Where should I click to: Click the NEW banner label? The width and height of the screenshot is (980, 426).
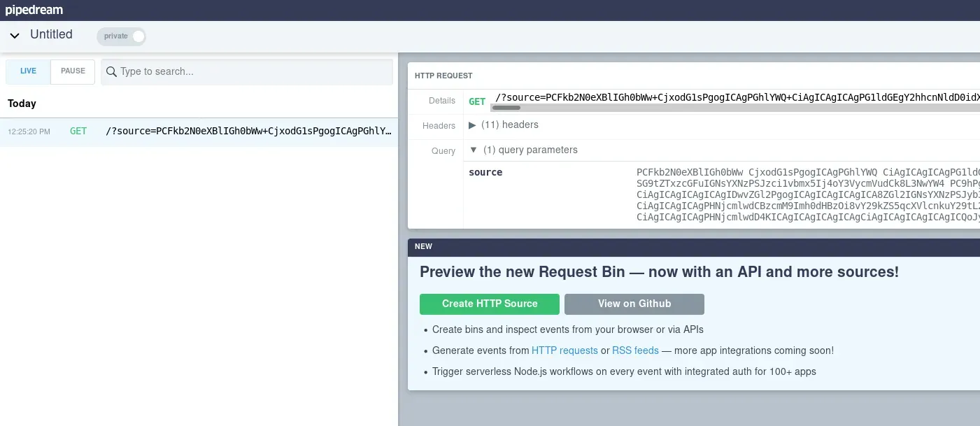click(423, 247)
